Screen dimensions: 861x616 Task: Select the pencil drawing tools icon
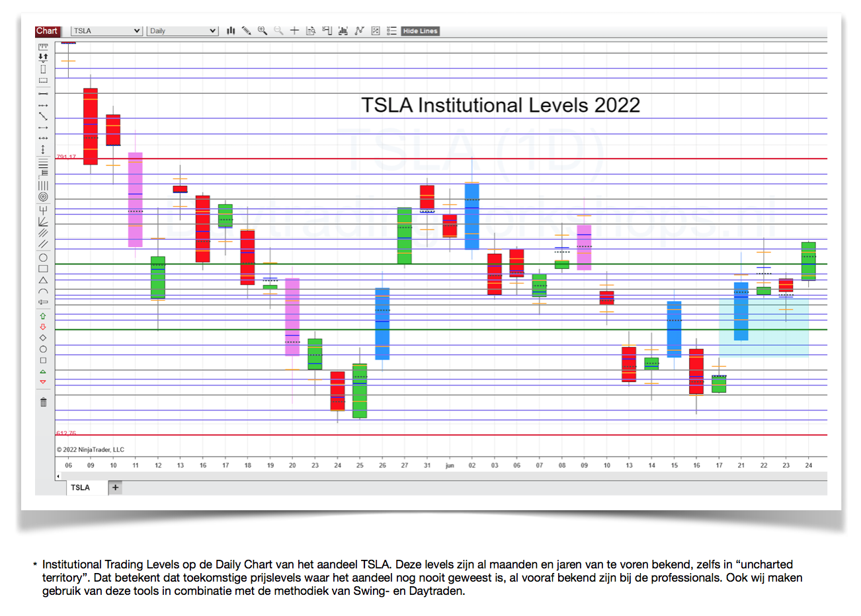click(x=246, y=30)
